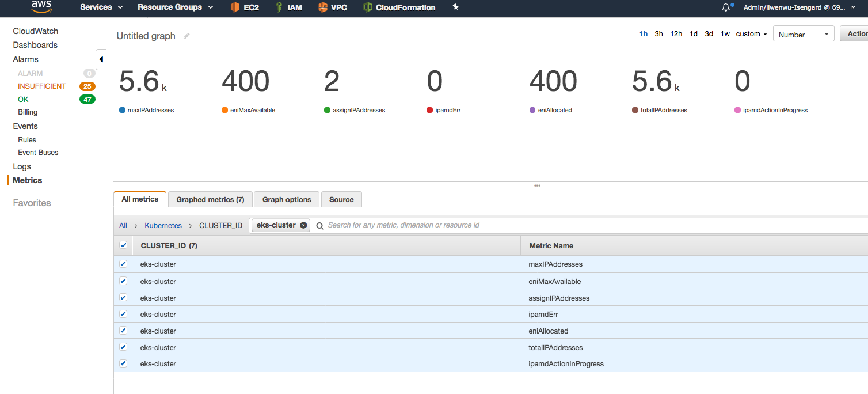
Task: Click the totalIPAddresses brown legend swatch
Action: 635,110
